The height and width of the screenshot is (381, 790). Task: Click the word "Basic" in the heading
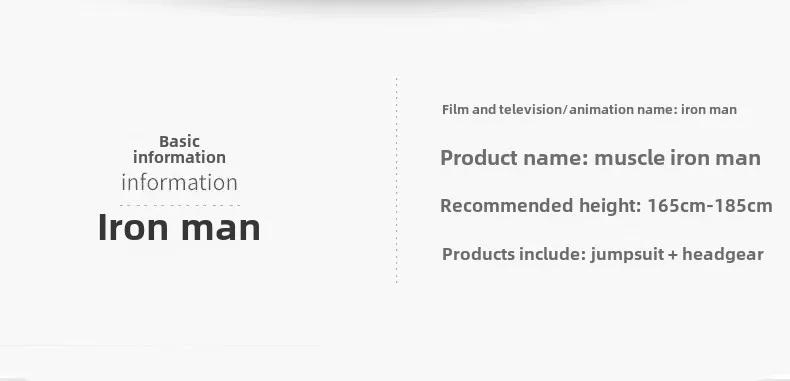(x=179, y=141)
